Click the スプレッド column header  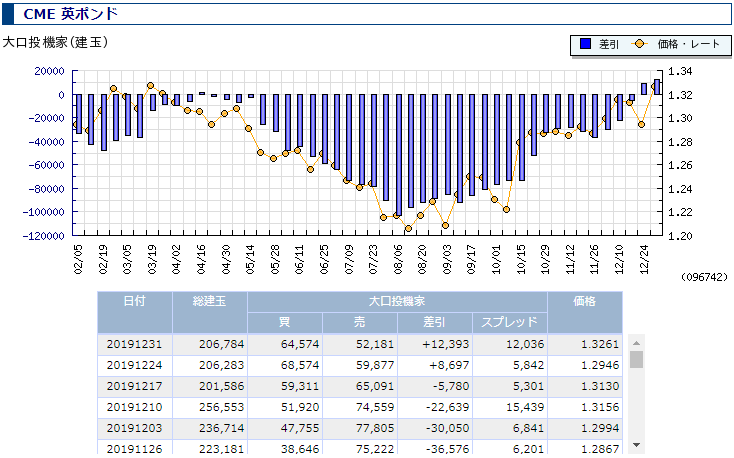coord(509,322)
